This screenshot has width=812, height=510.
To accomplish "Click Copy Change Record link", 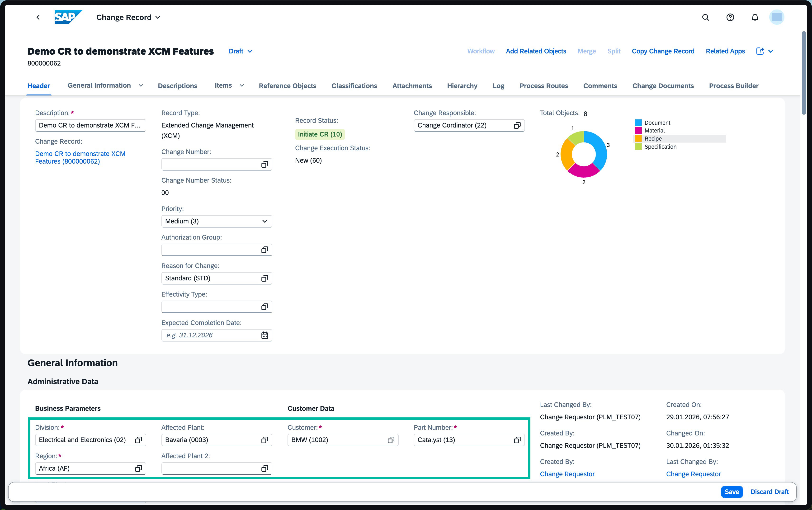I will (x=663, y=51).
